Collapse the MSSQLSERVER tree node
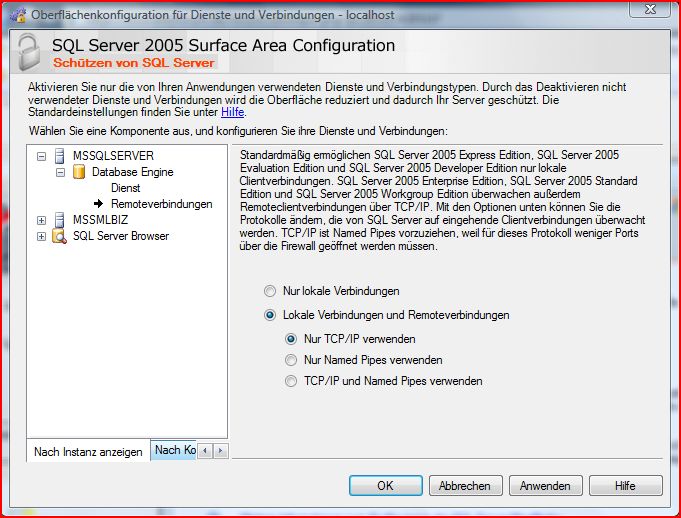The image size is (681, 518). (41, 156)
